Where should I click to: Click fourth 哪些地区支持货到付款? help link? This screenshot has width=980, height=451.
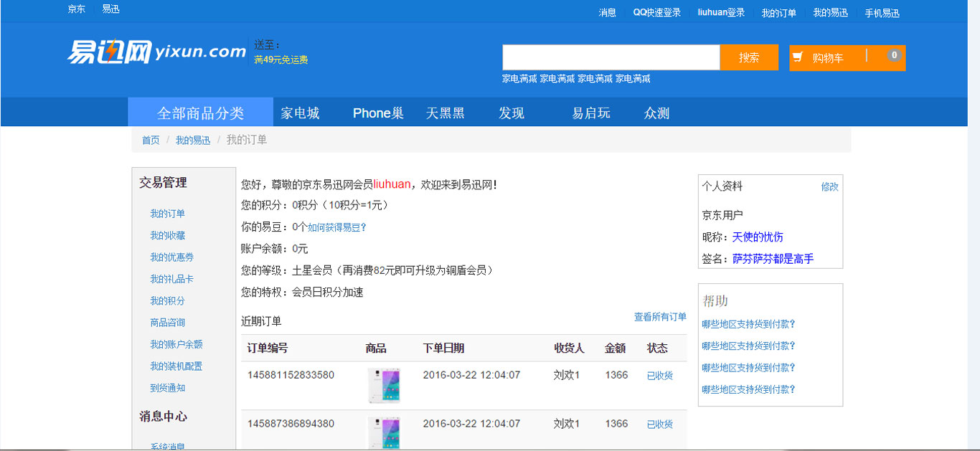pos(749,389)
